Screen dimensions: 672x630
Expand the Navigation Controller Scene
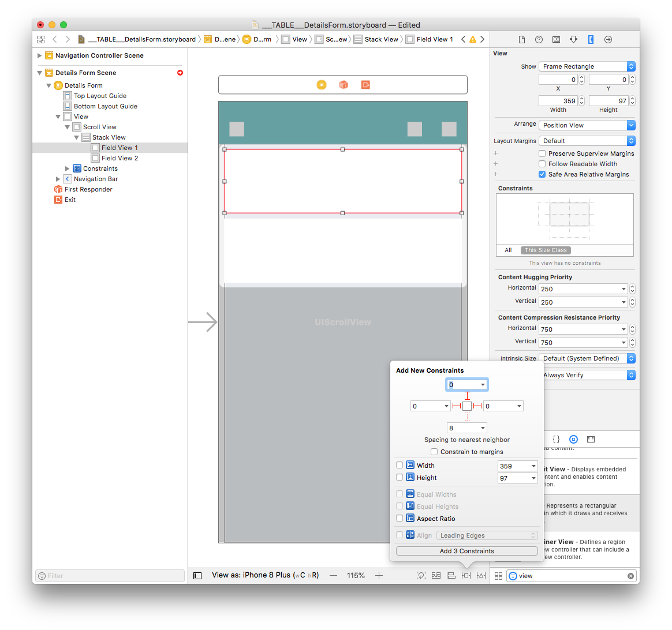39,55
